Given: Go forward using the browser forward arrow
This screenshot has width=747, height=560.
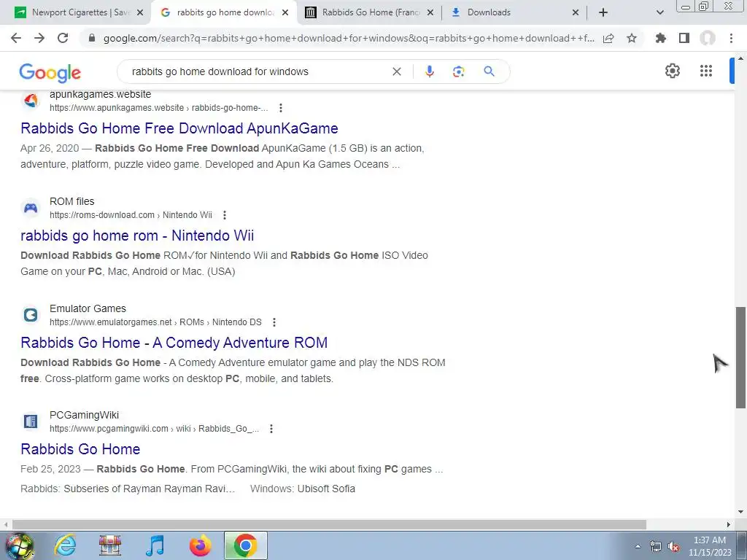Looking at the screenshot, I should [39, 38].
